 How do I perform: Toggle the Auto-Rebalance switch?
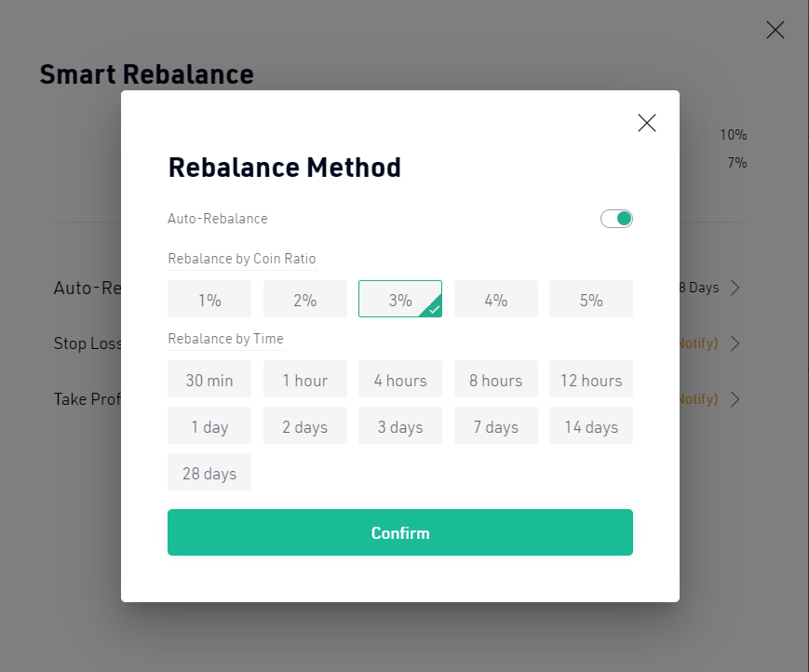tap(616, 219)
